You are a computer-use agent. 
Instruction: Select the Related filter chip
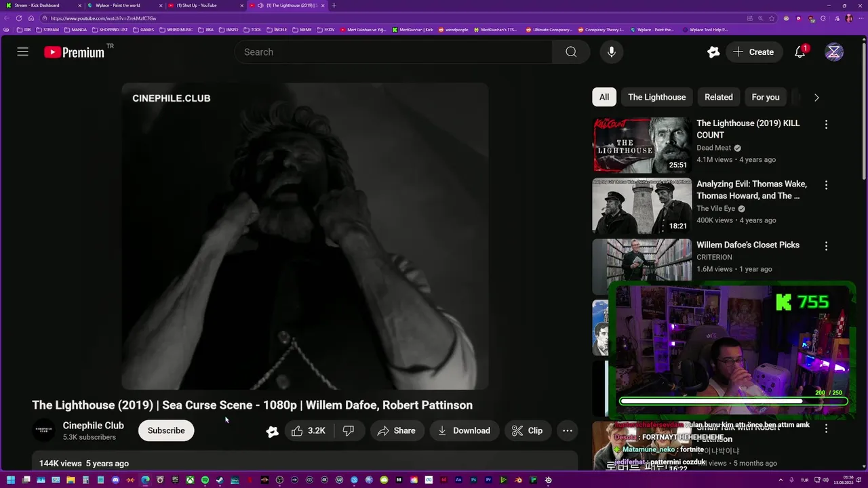(718, 97)
